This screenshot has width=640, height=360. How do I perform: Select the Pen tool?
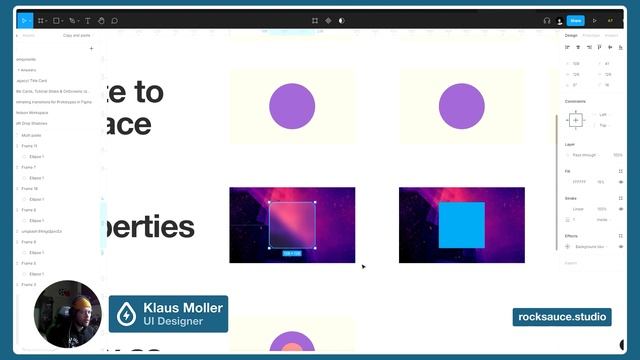coord(72,20)
